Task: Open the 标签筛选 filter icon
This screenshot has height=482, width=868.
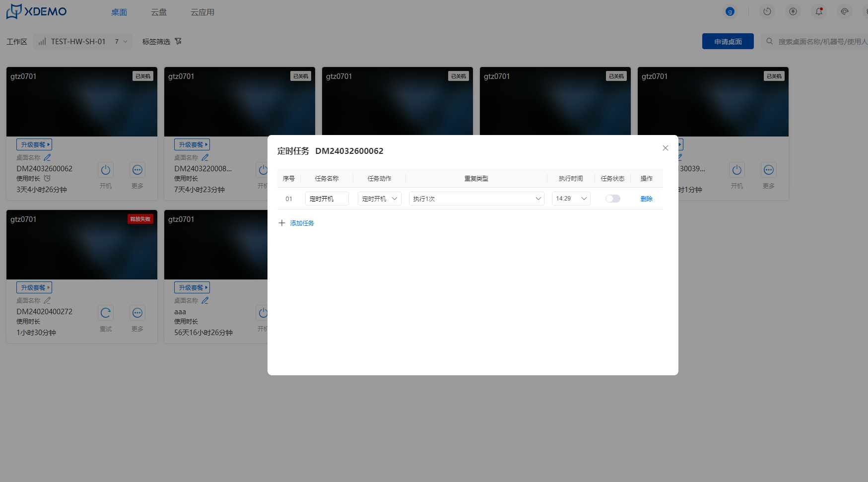Action: [x=178, y=42]
